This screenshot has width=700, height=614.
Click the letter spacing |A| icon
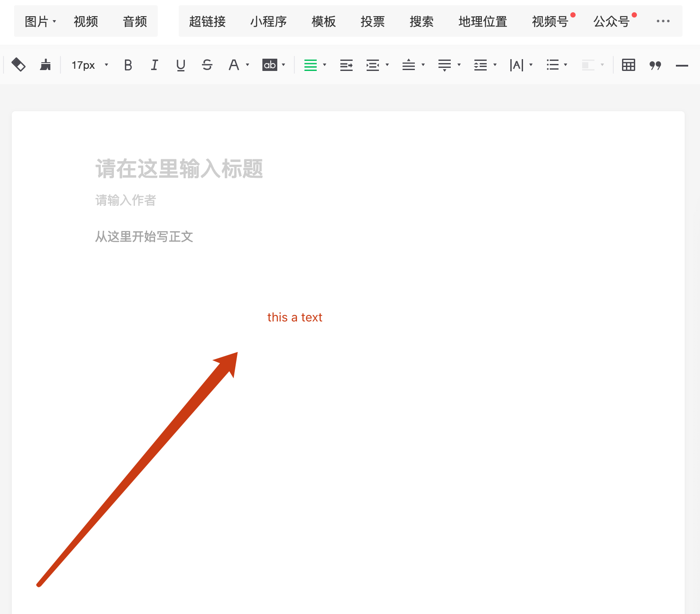pyautogui.click(x=516, y=65)
